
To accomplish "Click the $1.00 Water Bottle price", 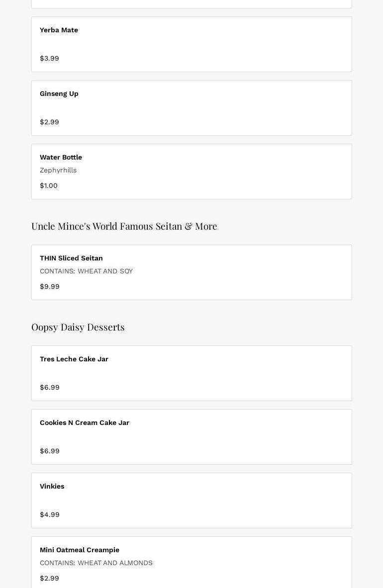I will pyautogui.click(x=49, y=186).
